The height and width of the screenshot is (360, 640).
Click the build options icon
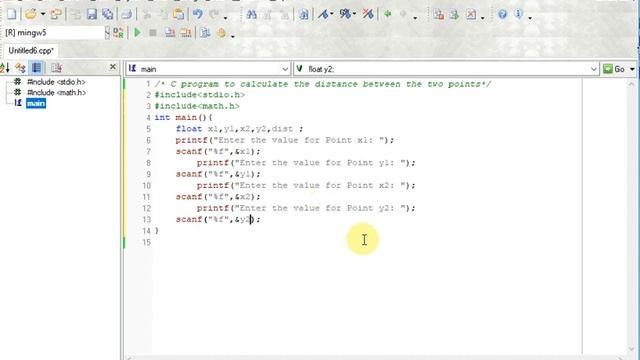[205, 33]
